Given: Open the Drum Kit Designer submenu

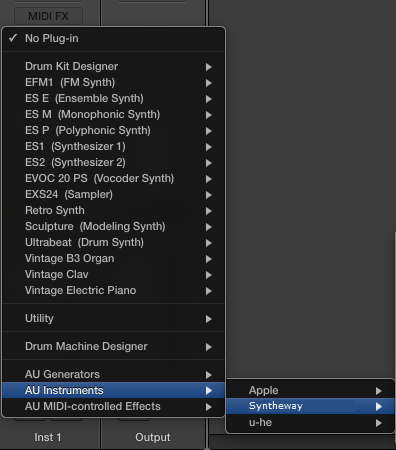Looking at the screenshot, I should click(x=113, y=66).
